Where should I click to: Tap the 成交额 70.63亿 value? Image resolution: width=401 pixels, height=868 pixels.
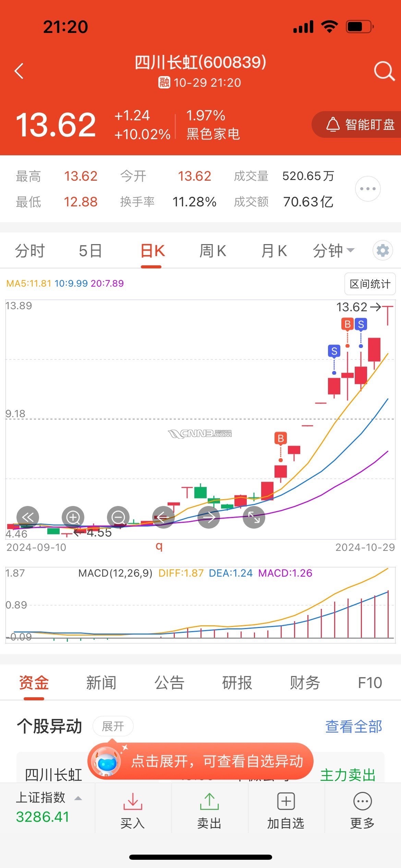(x=308, y=202)
